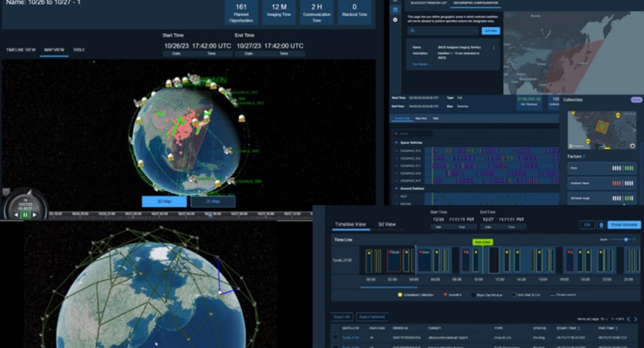The width and height of the screenshot is (644, 348).
Task: Collapse the Space Vehicles group
Action: click(x=397, y=143)
